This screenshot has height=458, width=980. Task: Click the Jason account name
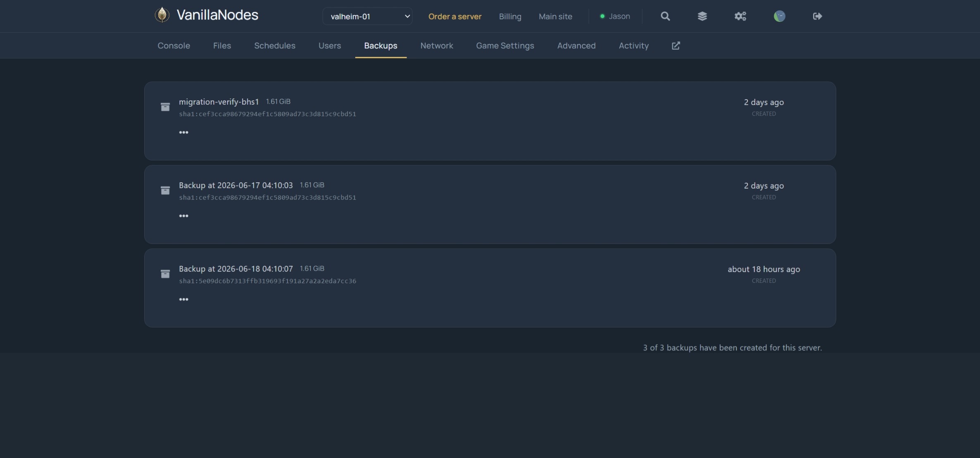pyautogui.click(x=619, y=16)
